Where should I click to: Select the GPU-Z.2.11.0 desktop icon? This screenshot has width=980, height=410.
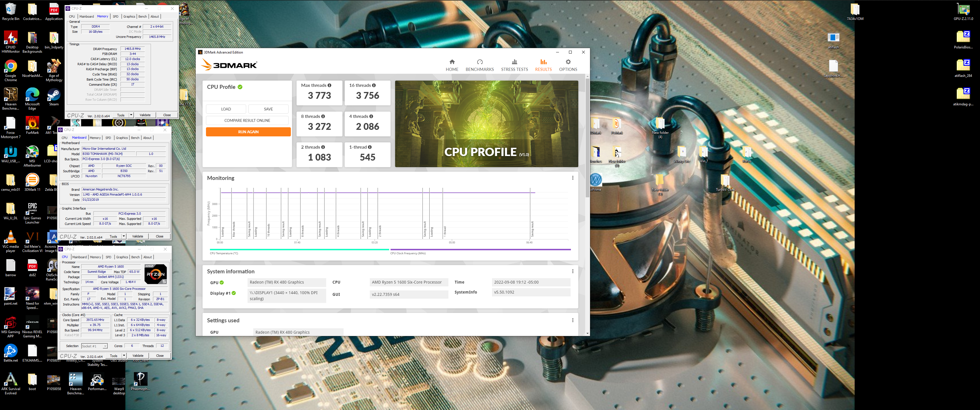(963, 11)
